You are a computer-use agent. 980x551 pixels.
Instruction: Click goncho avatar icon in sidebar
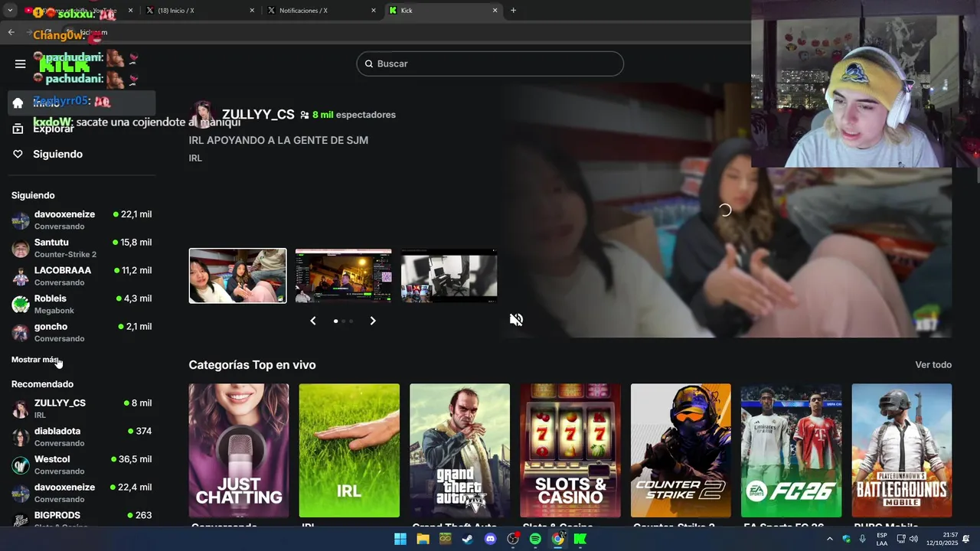(21, 333)
